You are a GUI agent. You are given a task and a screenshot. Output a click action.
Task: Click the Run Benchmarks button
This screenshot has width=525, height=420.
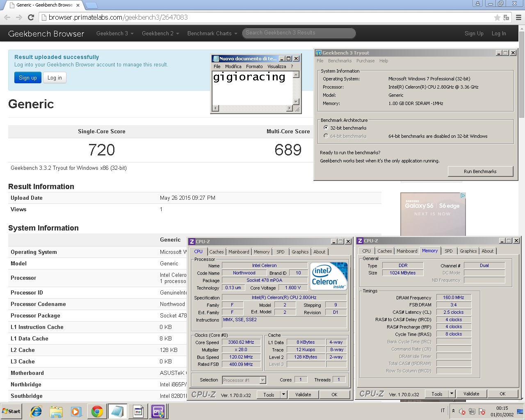pyautogui.click(x=480, y=171)
